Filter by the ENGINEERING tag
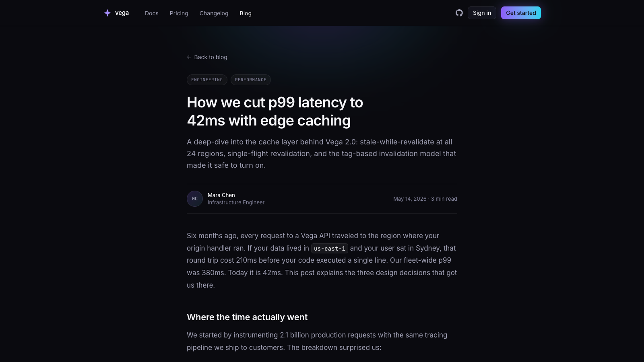Screen dimensions: 644x362 (x=207, y=80)
